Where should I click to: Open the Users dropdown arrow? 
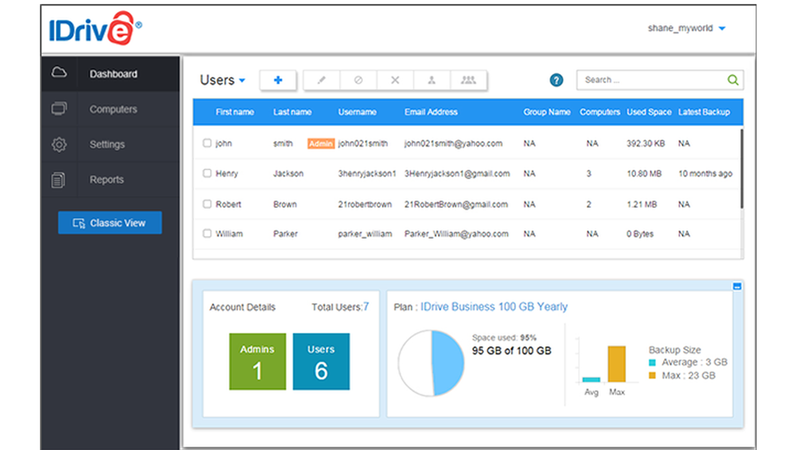click(x=242, y=81)
